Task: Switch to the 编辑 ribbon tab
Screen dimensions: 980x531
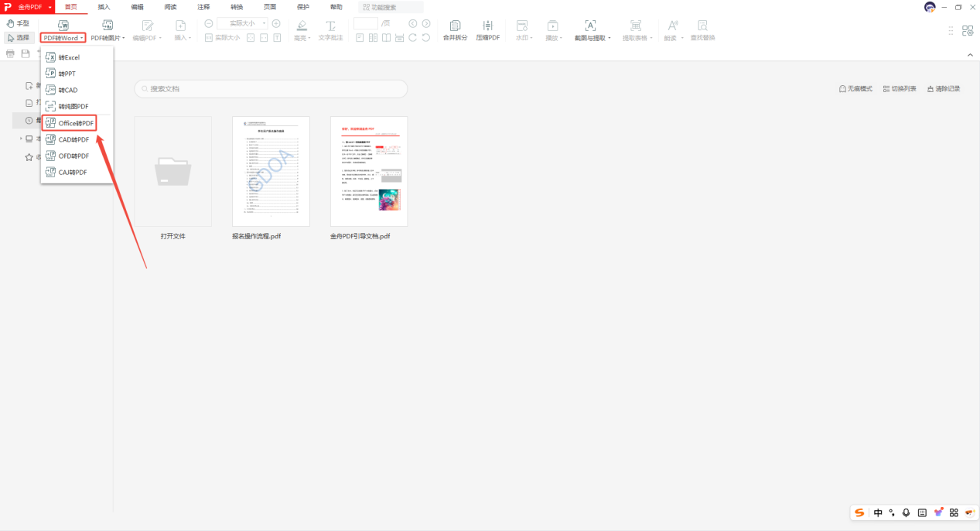Action: pos(137,6)
